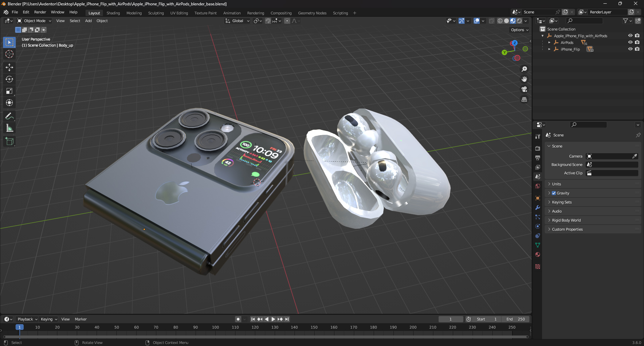
Task: Activate the Select Box tool
Action: (9, 42)
